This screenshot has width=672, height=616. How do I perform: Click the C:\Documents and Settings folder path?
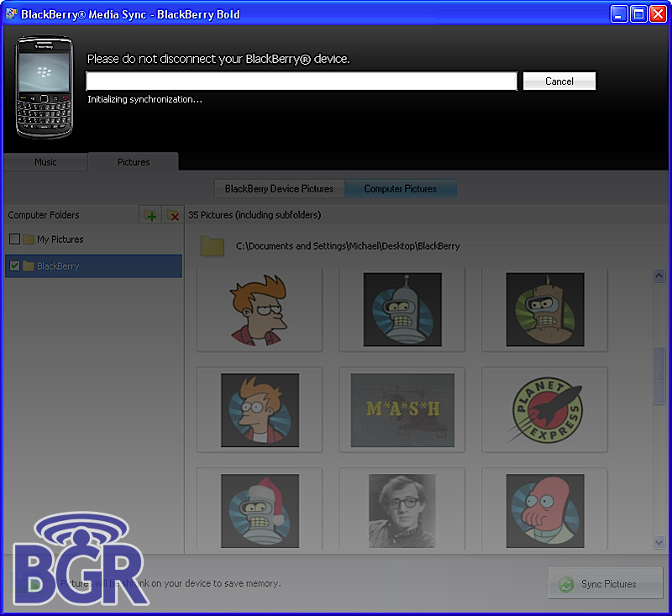348,246
